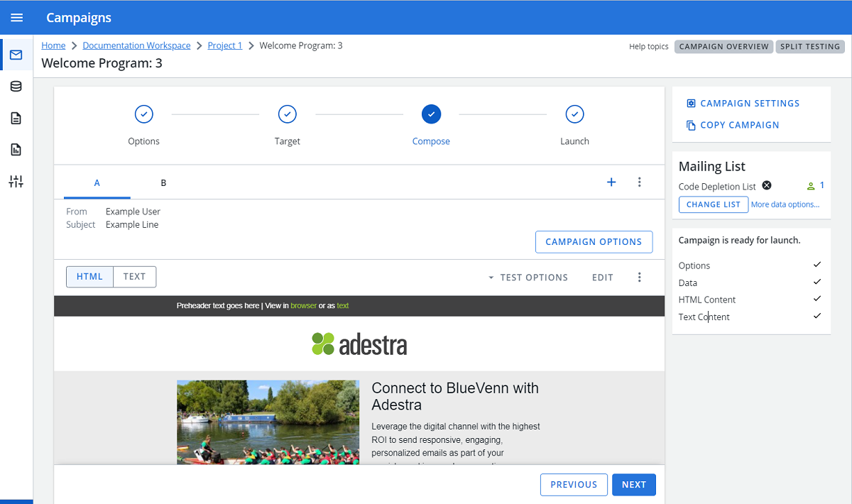Screen dimensions: 852x504
Task: Click the Edit button
Action: coord(603,278)
